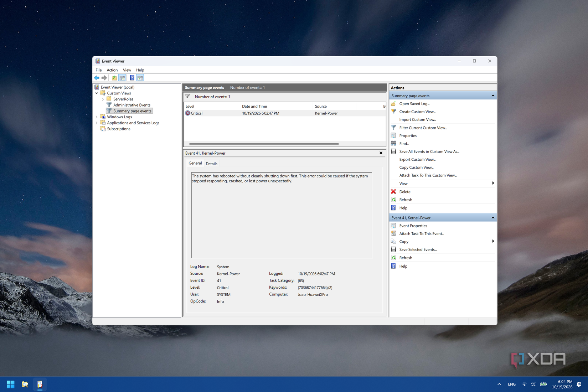
Task: Open the View submenu in Actions
Action: pyautogui.click(x=443, y=184)
